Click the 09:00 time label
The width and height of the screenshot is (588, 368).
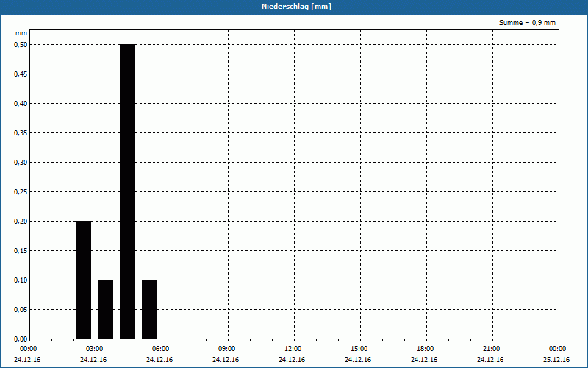[227, 349]
